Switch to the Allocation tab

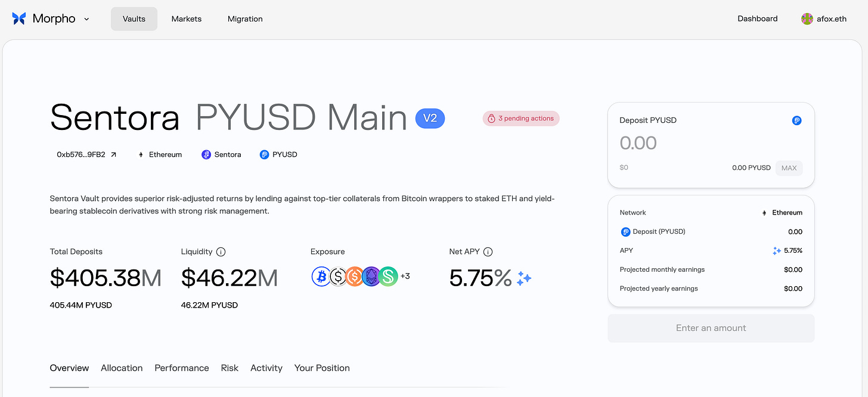(x=122, y=368)
